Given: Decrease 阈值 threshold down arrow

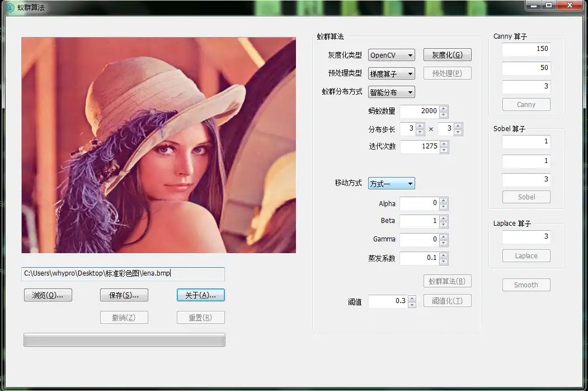Looking at the screenshot, I should click(x=412, y=304).
